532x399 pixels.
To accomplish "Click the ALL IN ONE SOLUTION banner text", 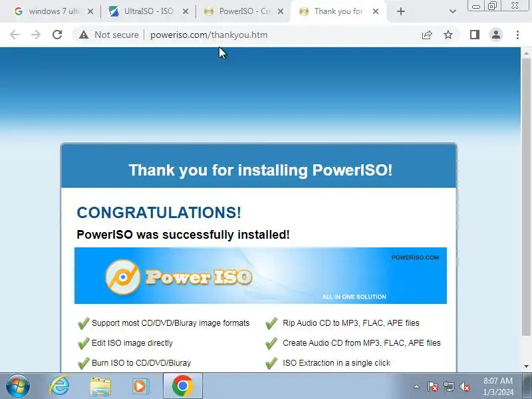I will (x=354, y=297).
